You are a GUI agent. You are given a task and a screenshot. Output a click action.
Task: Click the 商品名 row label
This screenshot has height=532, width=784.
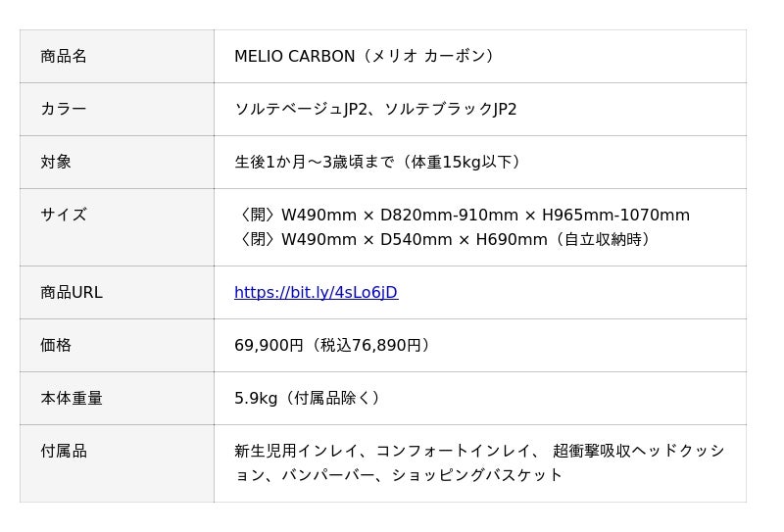pos(64,57)
